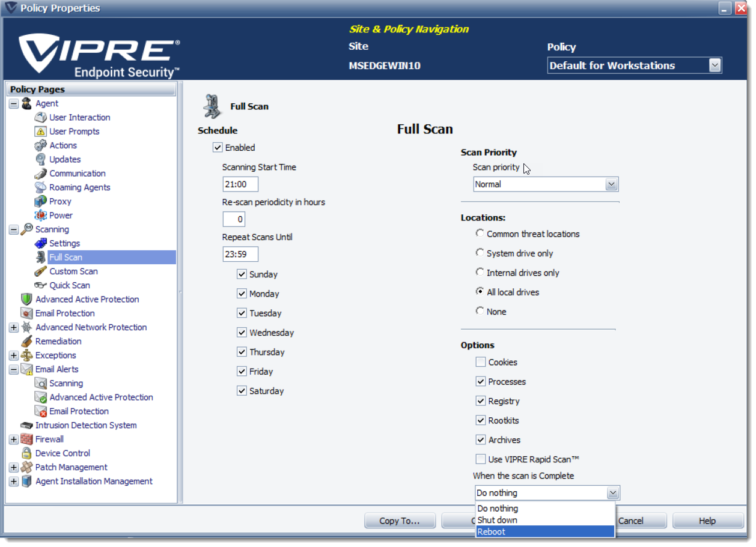Expand the Firewall tree node

coord(13,439)
